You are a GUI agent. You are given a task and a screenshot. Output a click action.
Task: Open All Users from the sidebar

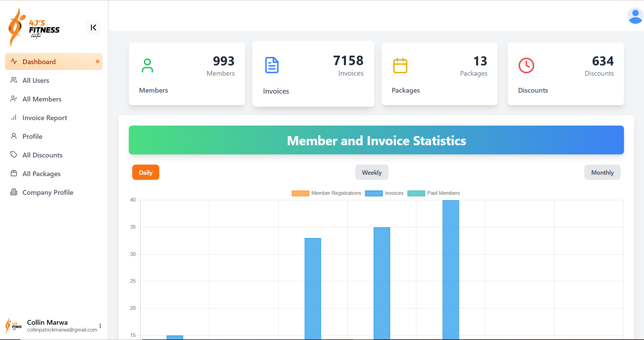pyautogui.click(x=36, y=80)
